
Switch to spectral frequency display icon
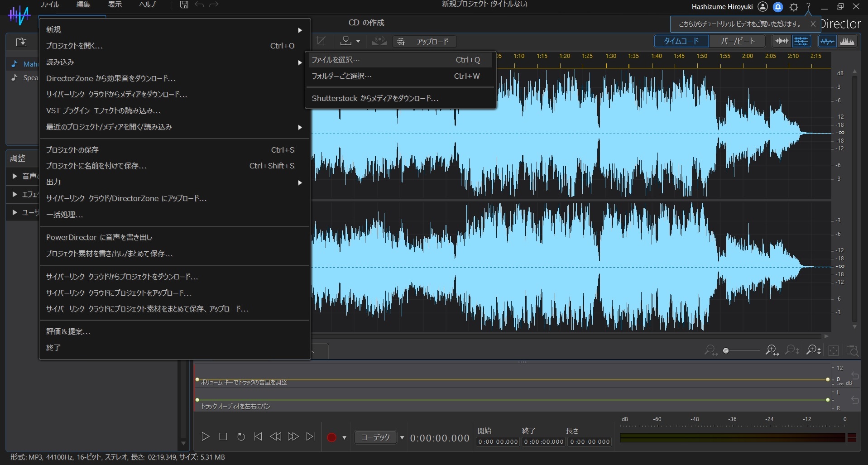click(848, 41)
